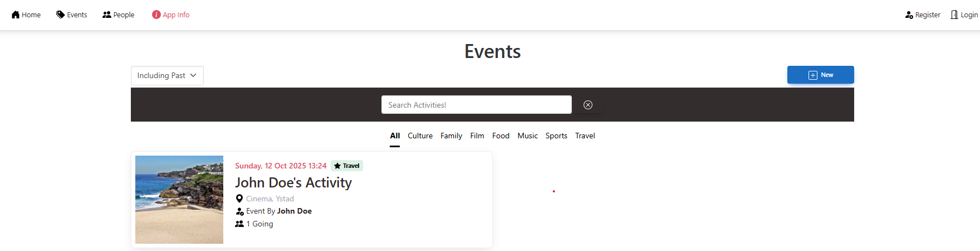Click the Search Activities input field
980x251 pixels.
tap(476, 105)
